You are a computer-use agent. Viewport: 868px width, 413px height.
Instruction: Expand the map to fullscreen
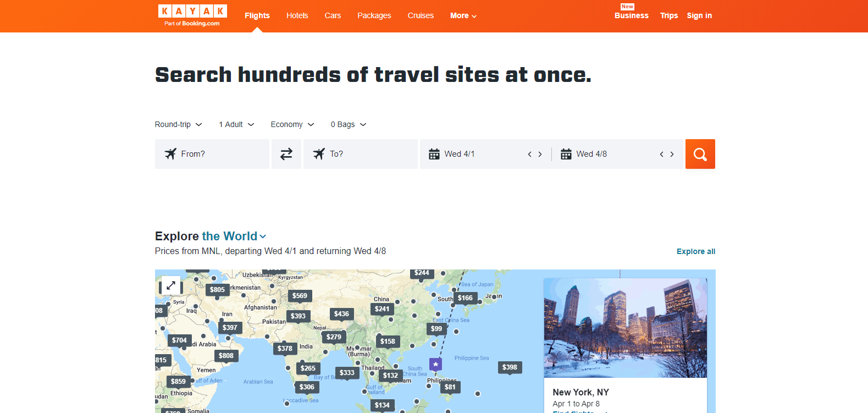coord(170,285)
